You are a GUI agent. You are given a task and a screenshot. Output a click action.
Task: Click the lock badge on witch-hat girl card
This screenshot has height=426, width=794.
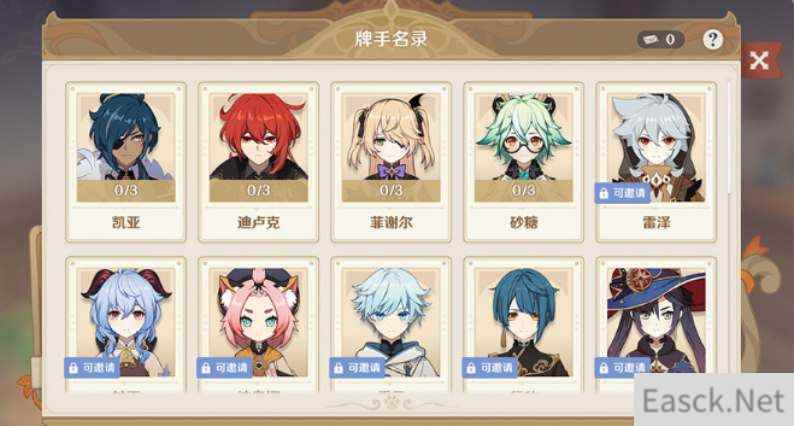pos(622,368)
